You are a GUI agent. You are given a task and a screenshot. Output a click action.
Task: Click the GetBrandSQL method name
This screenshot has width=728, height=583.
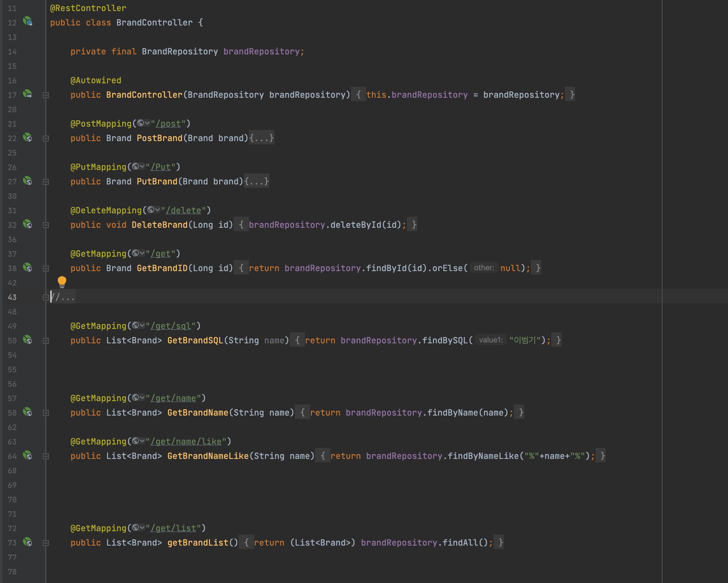click(x=195, y=340)
